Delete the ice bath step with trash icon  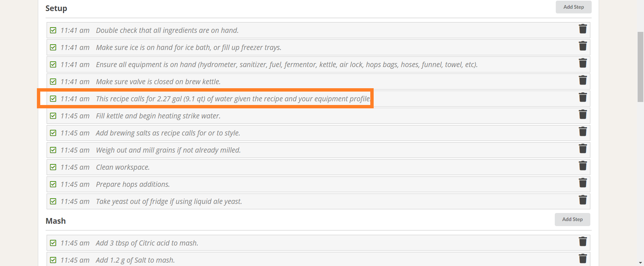(583, 46)
